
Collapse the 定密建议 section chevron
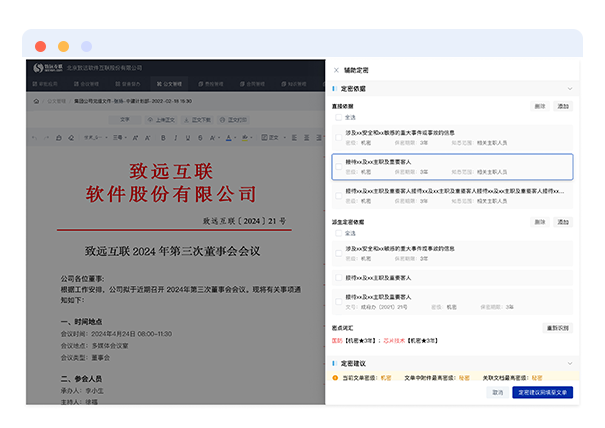pos(569,363)
